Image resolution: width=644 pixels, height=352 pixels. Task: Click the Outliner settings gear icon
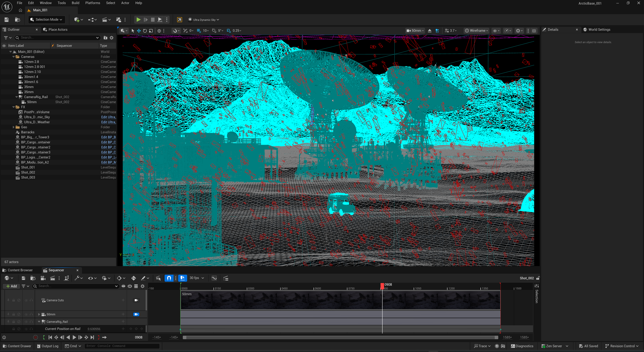coord(112,38)
